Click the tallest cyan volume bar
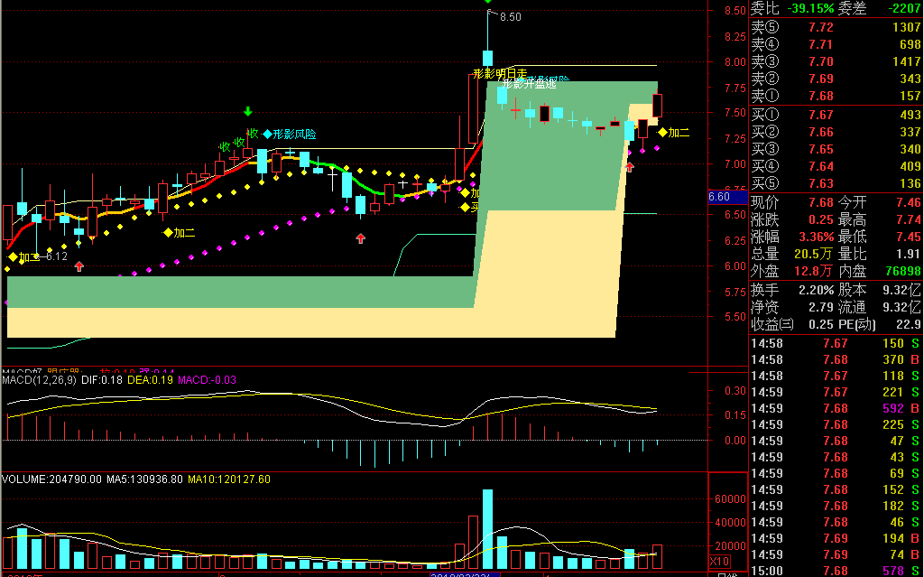The height and width of the screenshot is (577, 924). coord(487,529)
